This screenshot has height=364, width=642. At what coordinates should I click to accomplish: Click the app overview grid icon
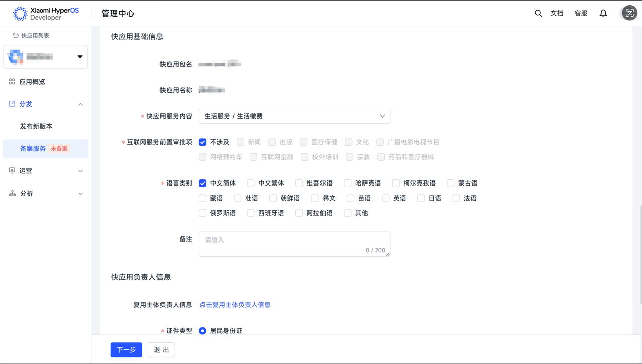[12, 81]
